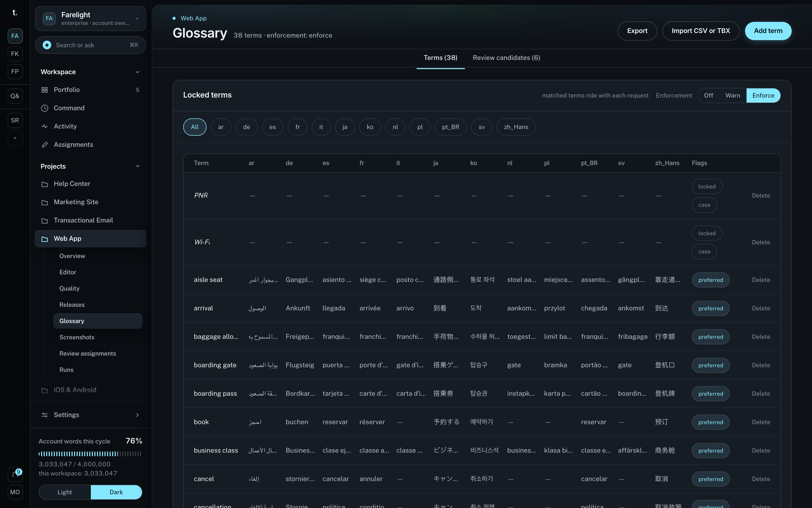Click the Portfolio grid icon
Image resolution: width=812 pixels, height=508 pixels.
pyautogui.click(x=45, y=90)
